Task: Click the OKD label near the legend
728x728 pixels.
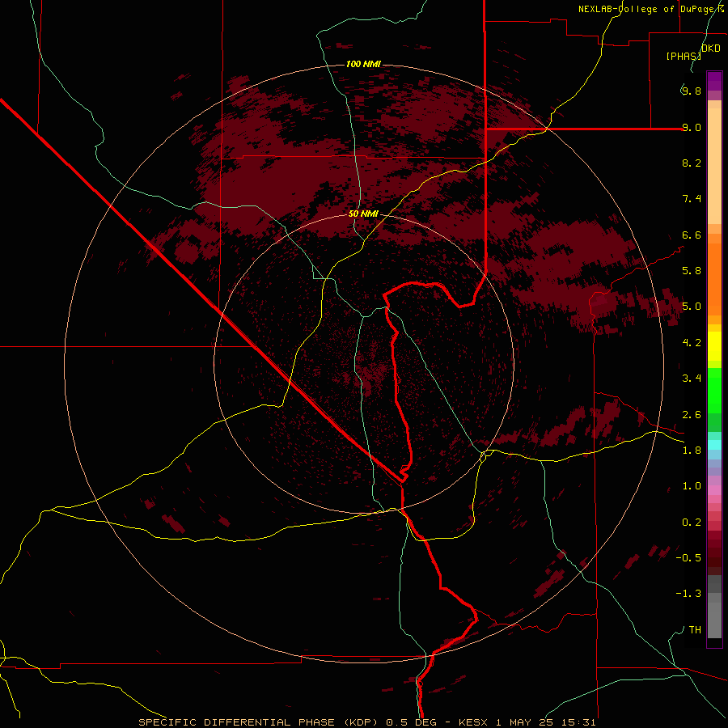Action: tap(711, 49)
